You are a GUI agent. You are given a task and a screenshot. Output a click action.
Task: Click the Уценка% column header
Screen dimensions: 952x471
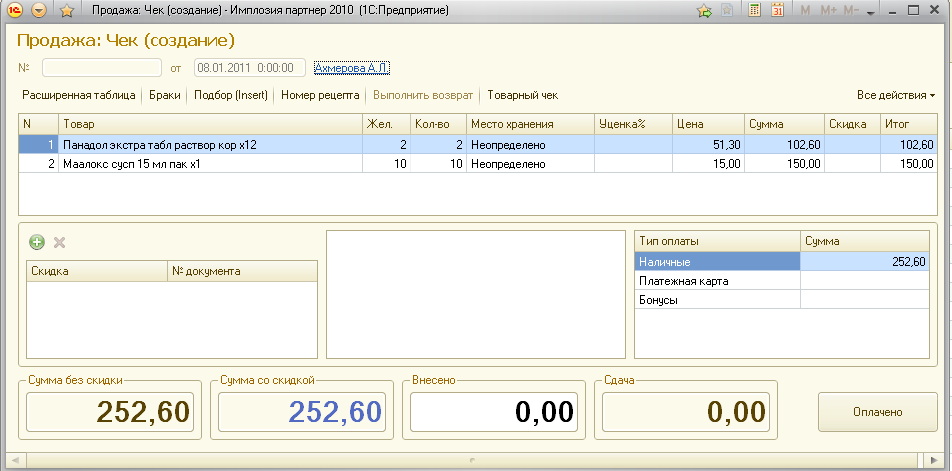tap(633, 124)
